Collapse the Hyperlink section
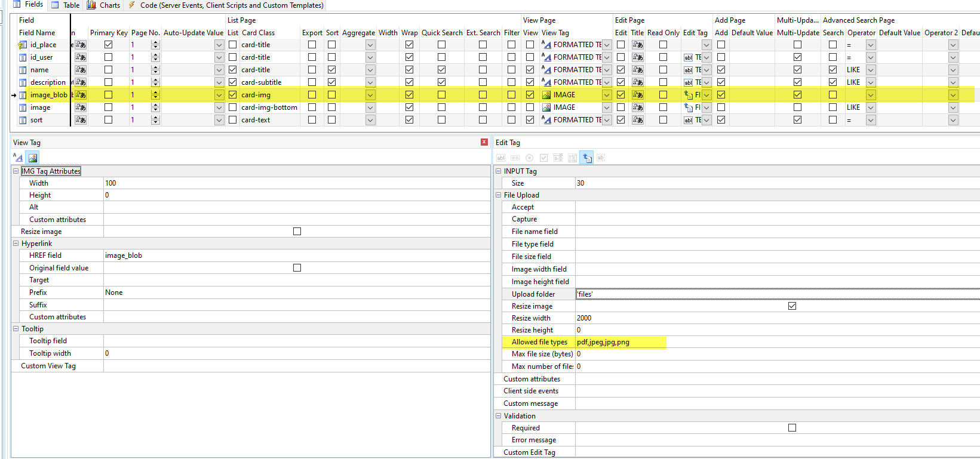The image size is (980, 459). [16, 243]
